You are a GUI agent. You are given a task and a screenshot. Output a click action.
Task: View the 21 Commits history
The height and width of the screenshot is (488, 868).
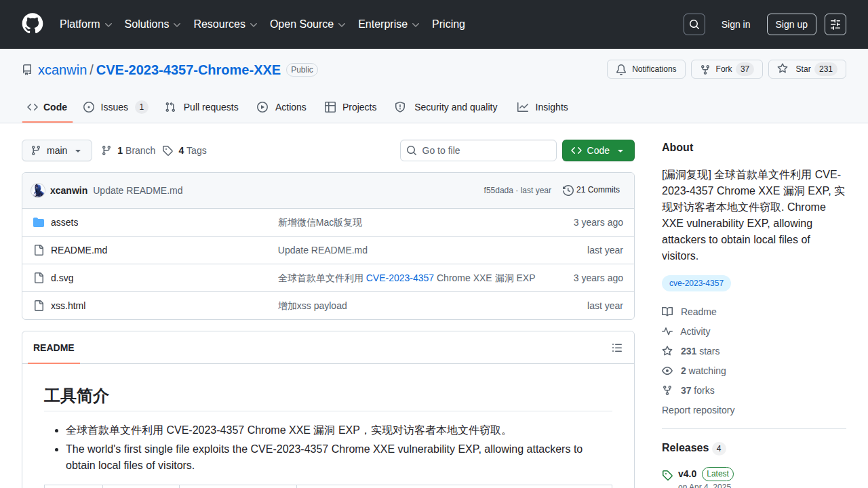pos(591,190)
